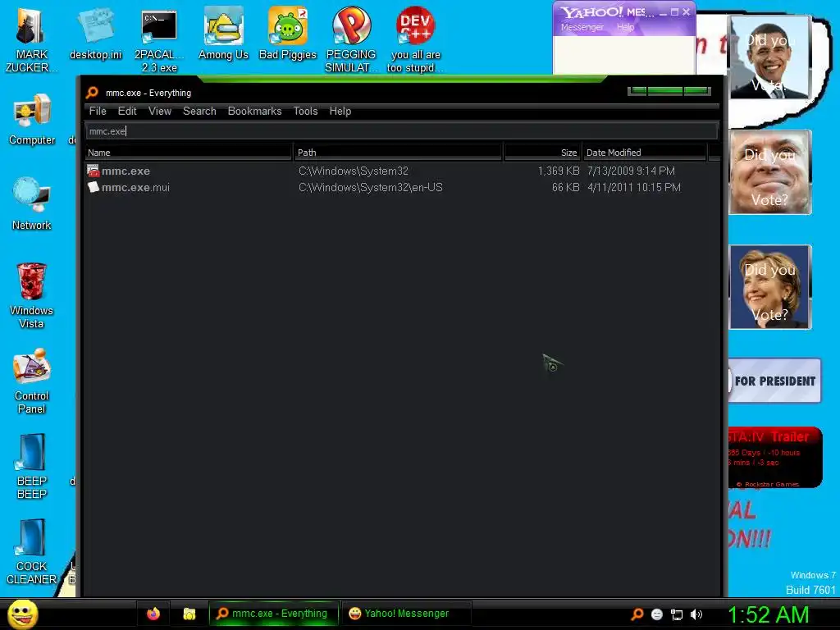The height and width of the screenshot is (630, 840).
Task: Select the Control Panel desktop icon
Action: tap(32, 381)
